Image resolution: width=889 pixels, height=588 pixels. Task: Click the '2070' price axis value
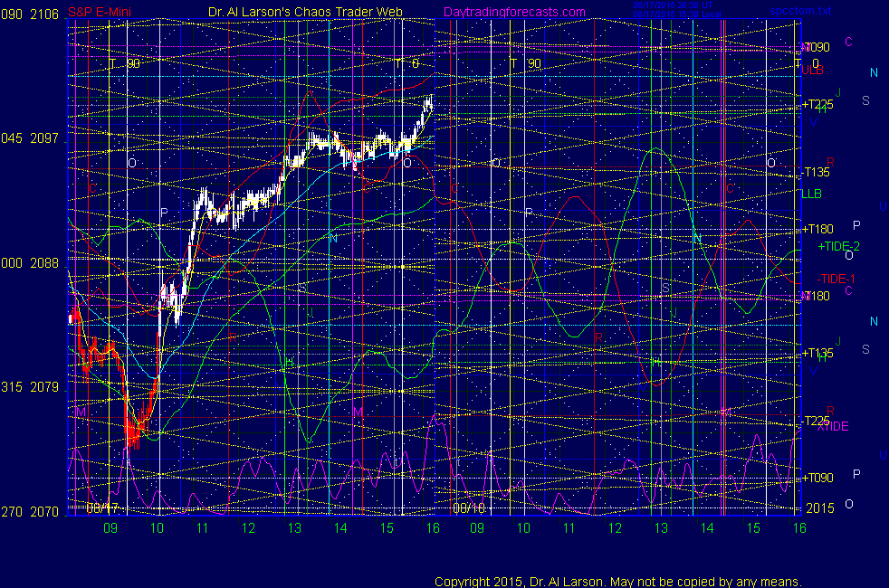point(44,511)
